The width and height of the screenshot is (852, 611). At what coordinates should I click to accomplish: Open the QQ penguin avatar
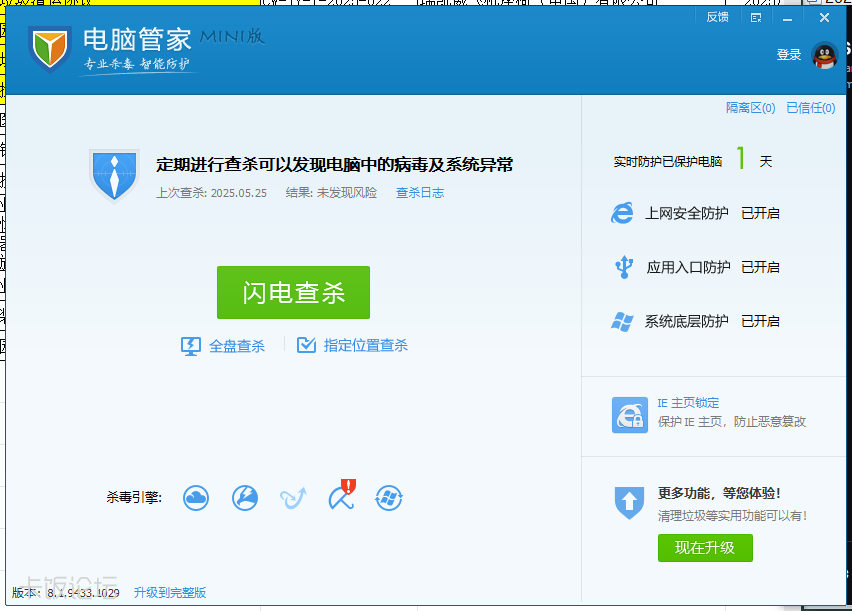click(824, 55)
